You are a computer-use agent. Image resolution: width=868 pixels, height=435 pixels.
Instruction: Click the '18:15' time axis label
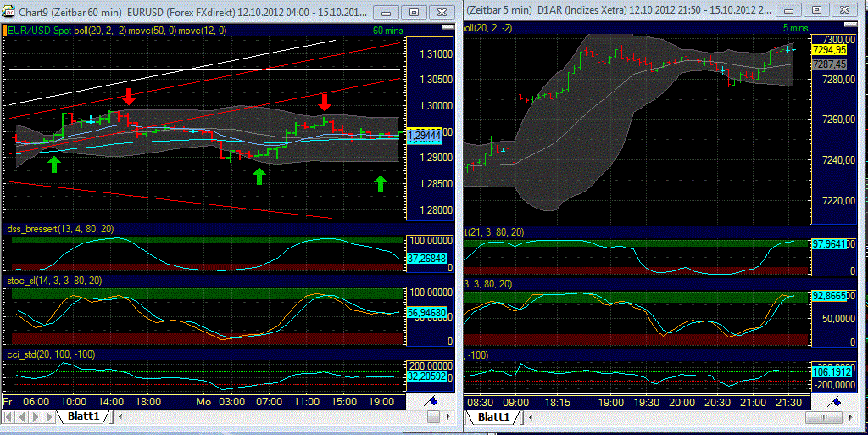click(557, 402)
